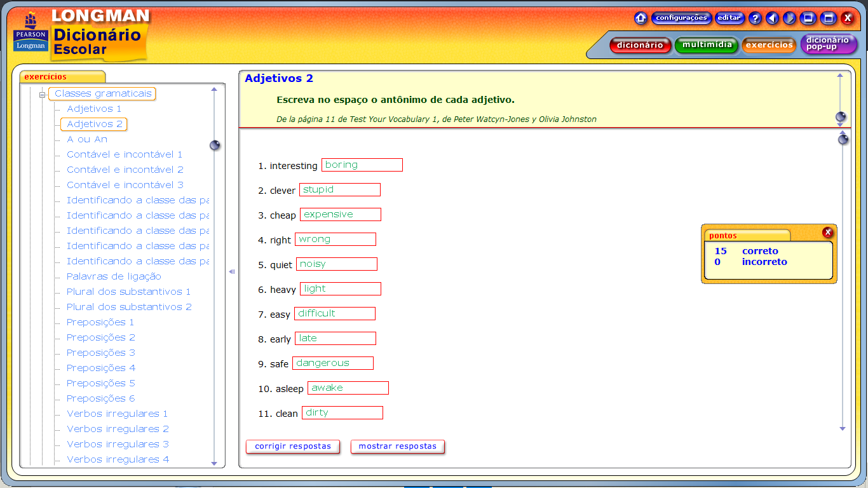Select the exercícios tab on the left panel
Screen dimensions: 868x488
(62, 77)
